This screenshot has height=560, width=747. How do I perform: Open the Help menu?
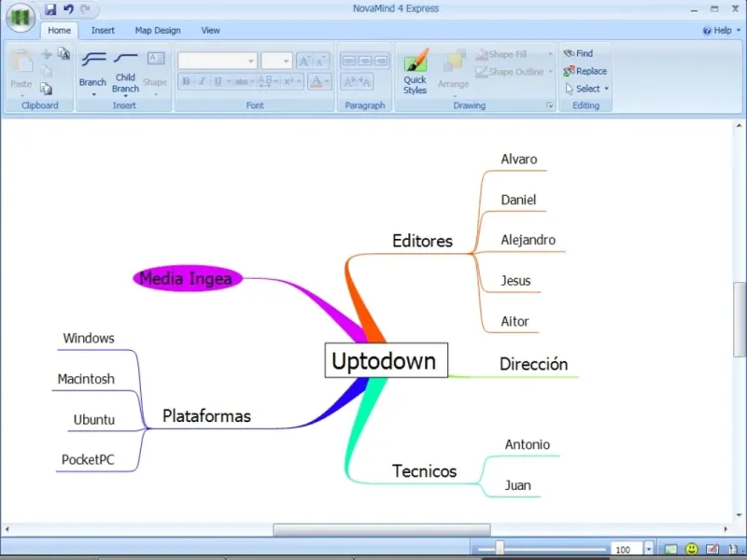tap(722, 31)
